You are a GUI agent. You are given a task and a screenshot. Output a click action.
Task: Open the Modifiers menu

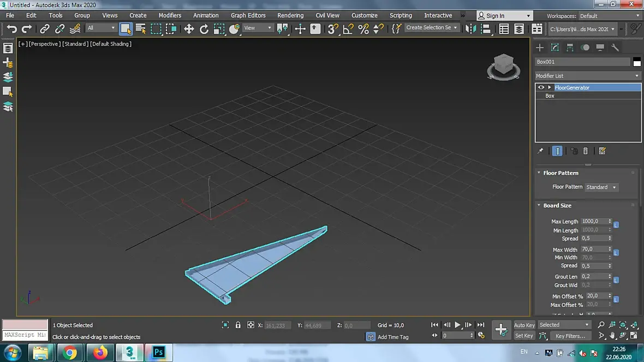[x=170, y=15]
